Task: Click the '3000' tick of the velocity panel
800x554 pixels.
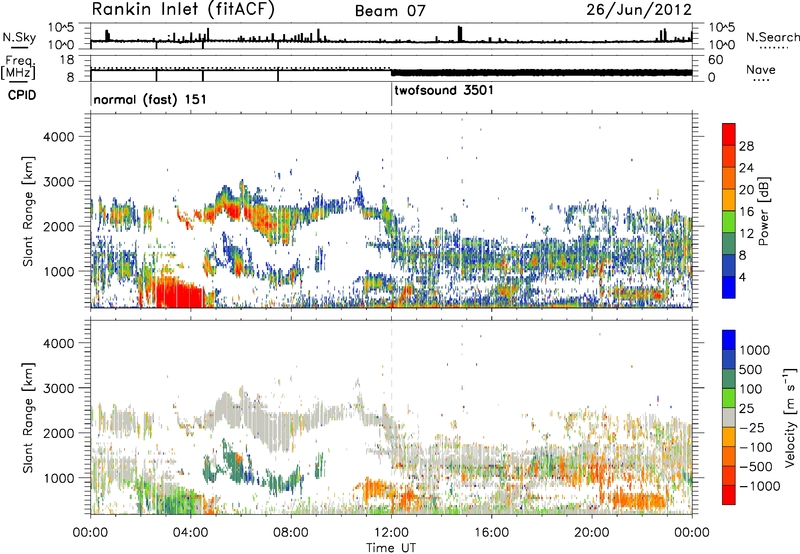Action: (x=59, y=388)
